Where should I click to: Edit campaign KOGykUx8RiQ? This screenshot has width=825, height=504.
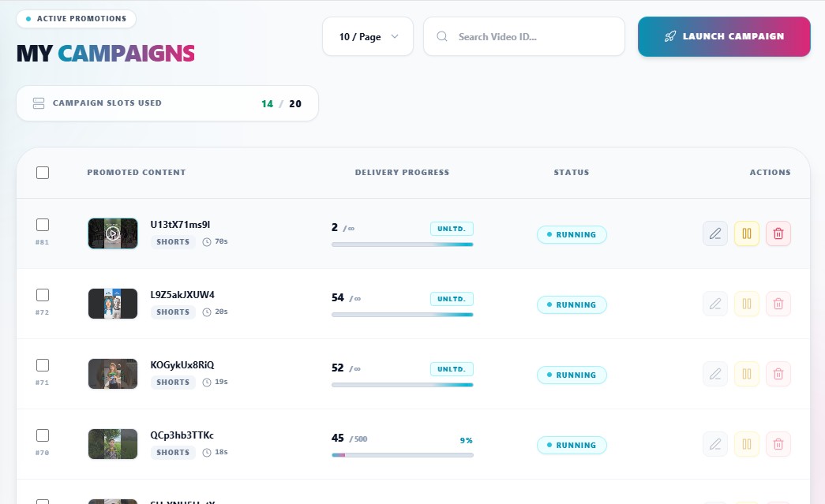(715, 374)
